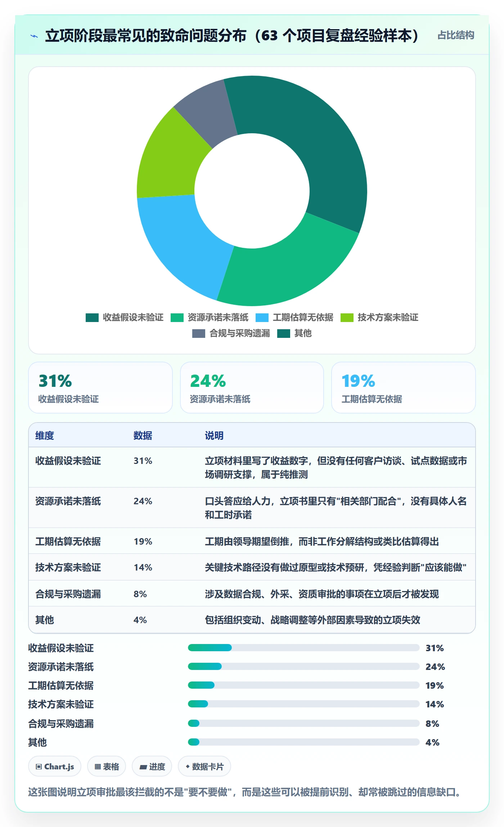Click the chart title heading text

[x=232, y=36]
